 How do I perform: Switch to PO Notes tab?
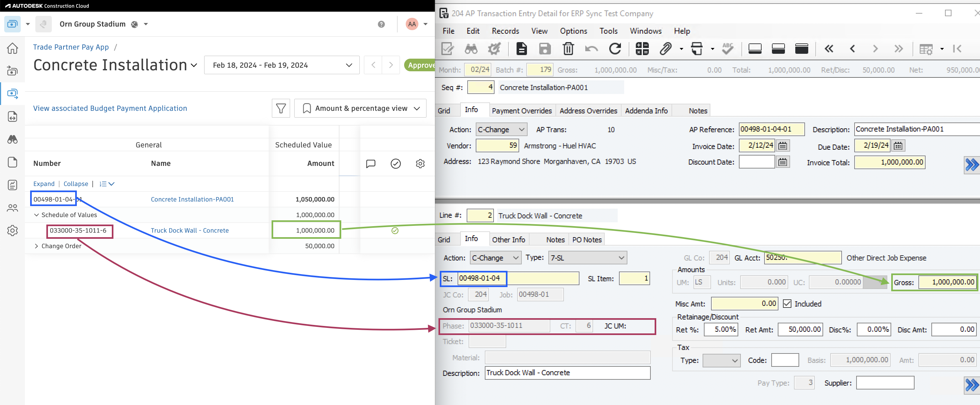(x=587, y=240)
